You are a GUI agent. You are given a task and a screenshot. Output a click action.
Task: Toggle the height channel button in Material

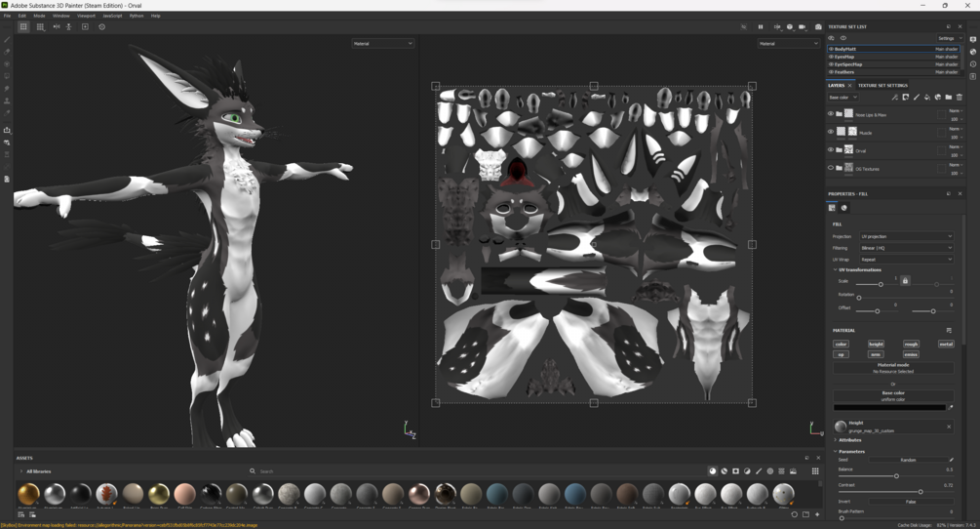click(x=876, y=344)
